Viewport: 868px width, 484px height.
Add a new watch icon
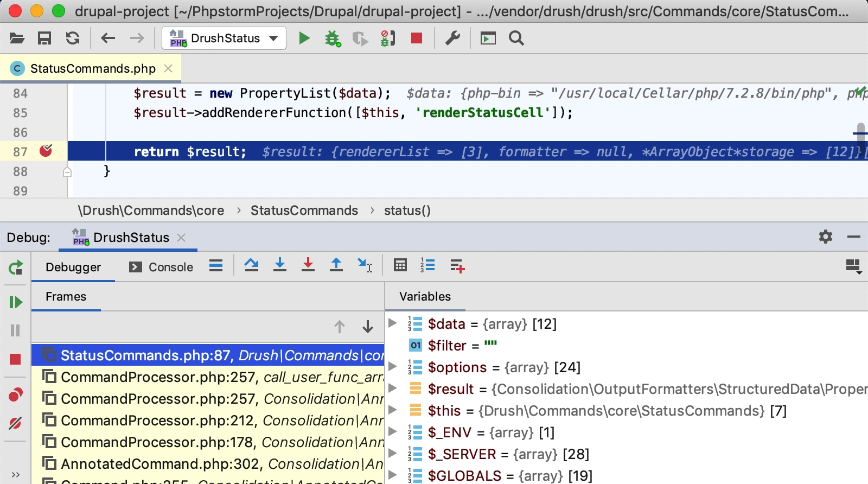coord(457,266)
